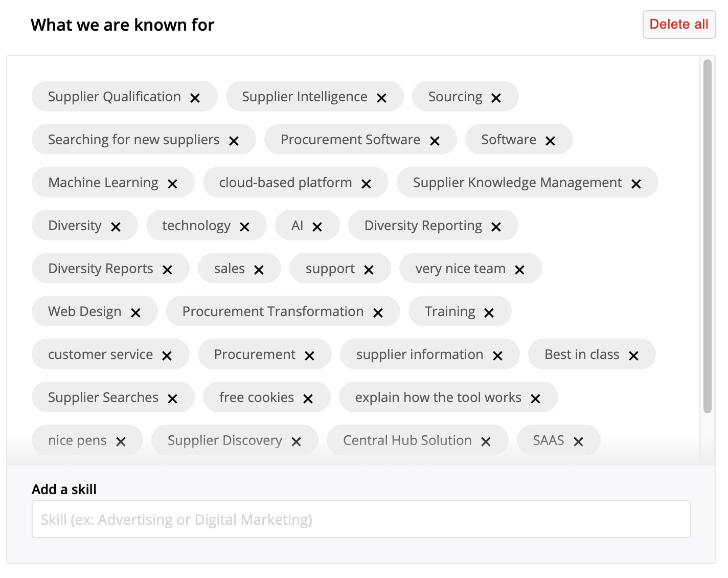Screen dimensions: 728x578
Task: Click the skills list vertical scrollbar
Action: 707,235
